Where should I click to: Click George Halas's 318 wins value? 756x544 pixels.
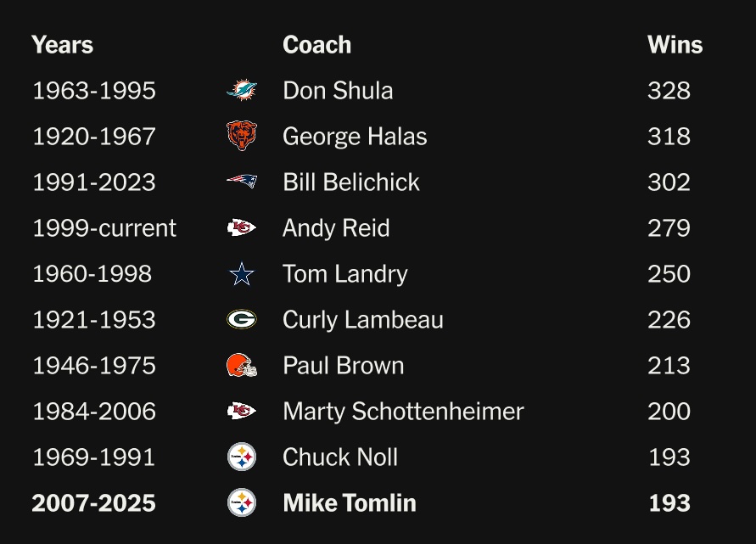point(669,137)
